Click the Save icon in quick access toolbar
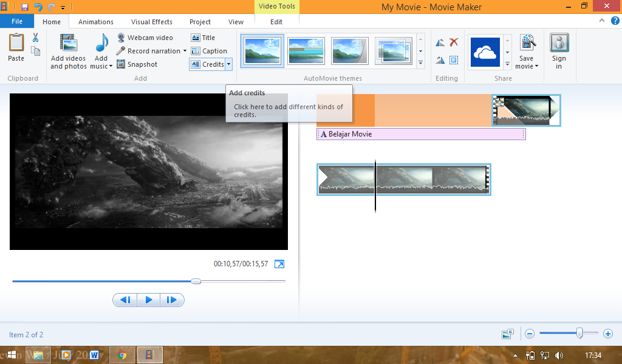Screen dimensions: 622x364 pos(24,7)
